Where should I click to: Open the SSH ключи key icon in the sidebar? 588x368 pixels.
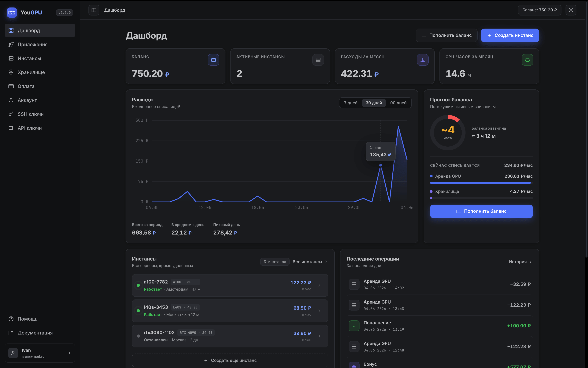tap(11, 114)
